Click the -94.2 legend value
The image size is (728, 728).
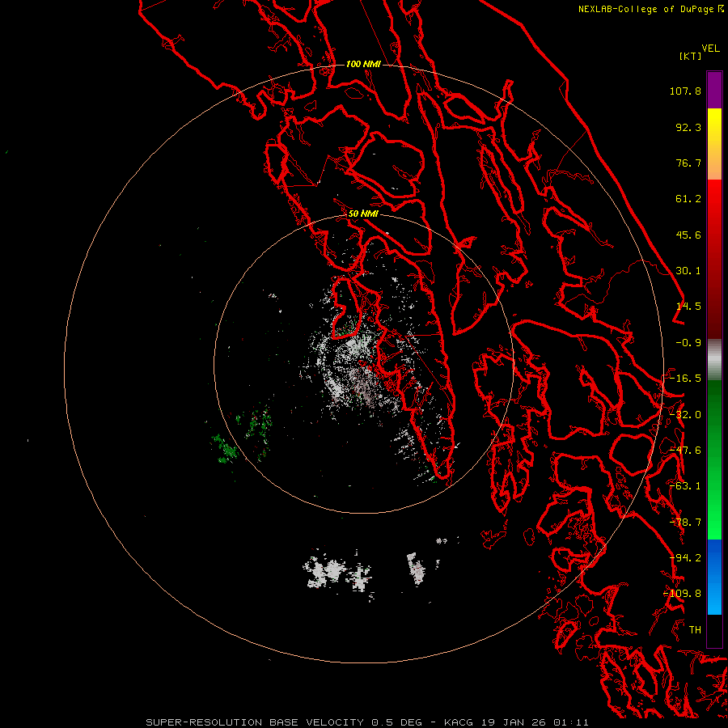(685, 558)
